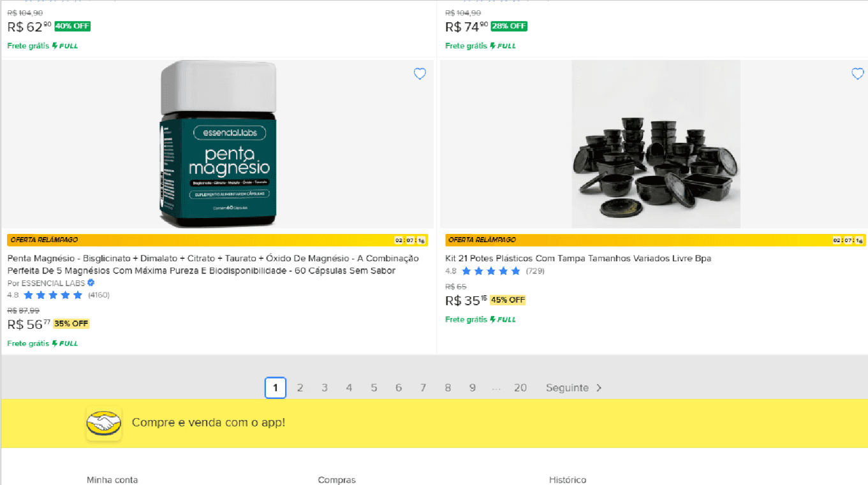The width and height of the screenshot is (868, 485).
Task: Select current page 1 in pagination
Action: (x=276, y=387)
